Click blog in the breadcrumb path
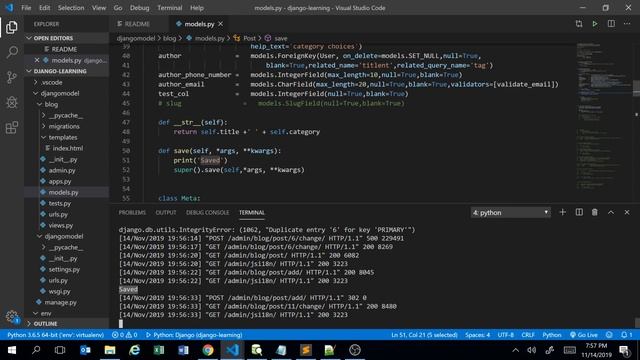This screenshot has height=360, width=640. click(x=169, y=38)
